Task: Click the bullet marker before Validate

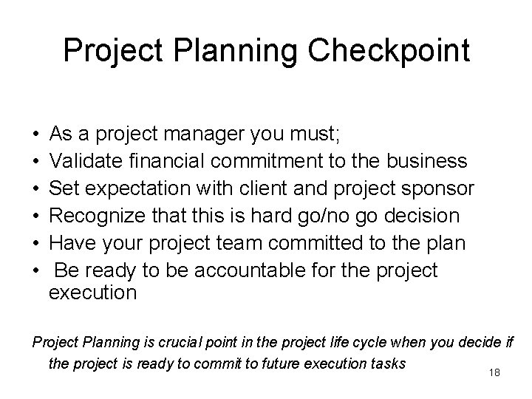Action: (36, 161)
